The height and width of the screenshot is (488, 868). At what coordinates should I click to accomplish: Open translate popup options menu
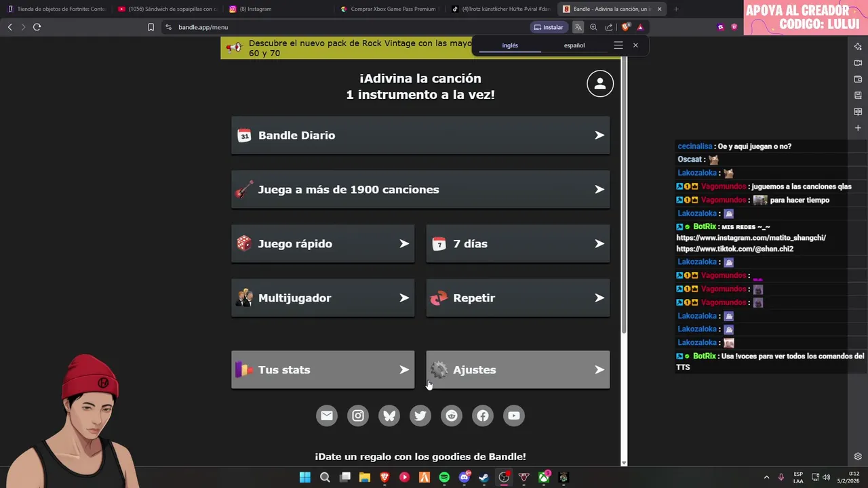(x=618, y=45)
